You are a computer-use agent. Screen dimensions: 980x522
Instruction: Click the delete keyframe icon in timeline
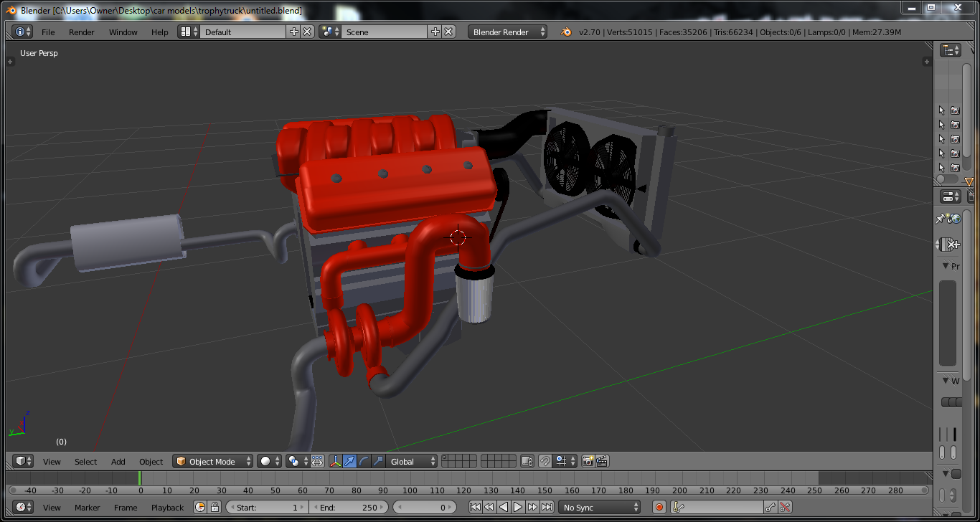785,507
